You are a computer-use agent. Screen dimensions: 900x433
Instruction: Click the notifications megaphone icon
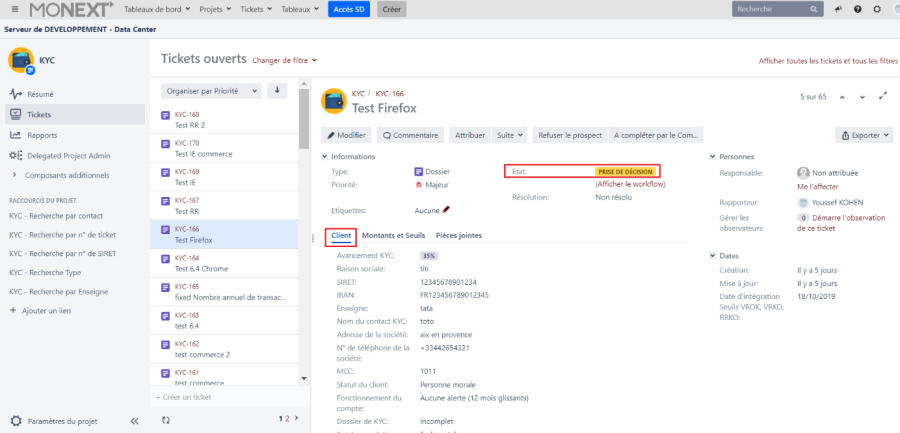pyautogui.click(x=838, y=9)
